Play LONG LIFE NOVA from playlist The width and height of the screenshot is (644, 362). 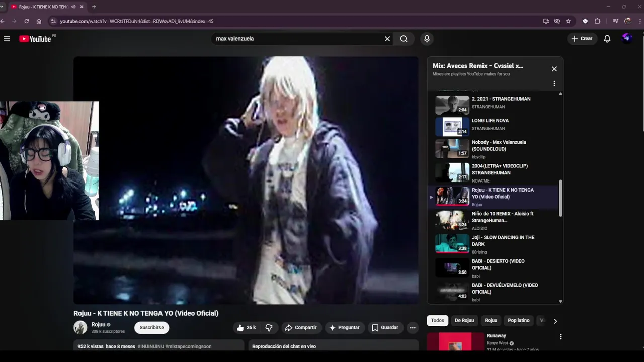pyautogui.click(x=493, y=126)
